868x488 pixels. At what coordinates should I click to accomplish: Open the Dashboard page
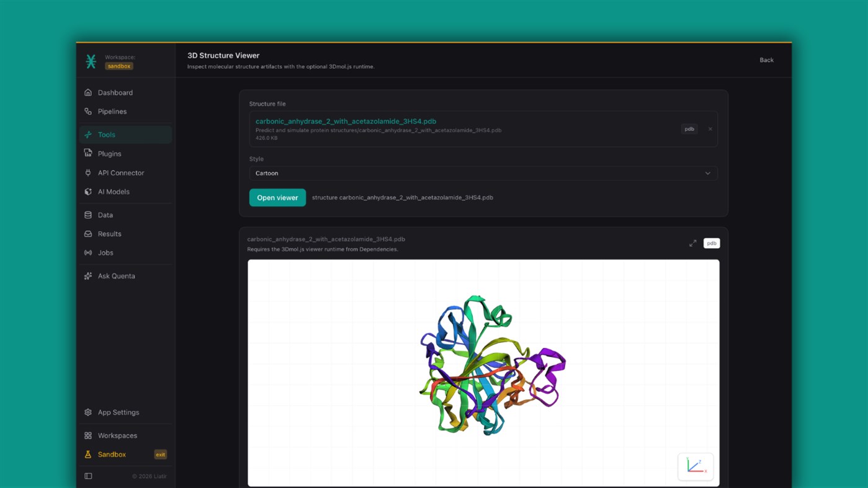coord(125,92)
